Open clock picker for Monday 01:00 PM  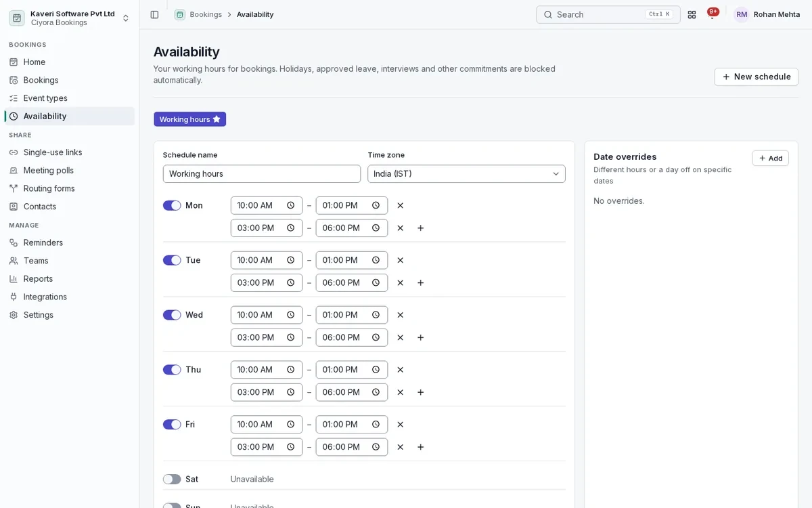[376, 205]
